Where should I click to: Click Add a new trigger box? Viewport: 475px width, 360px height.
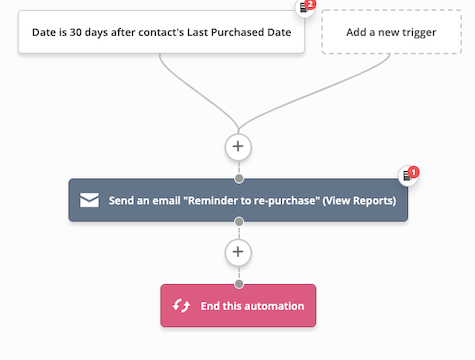tap(391, 32)
